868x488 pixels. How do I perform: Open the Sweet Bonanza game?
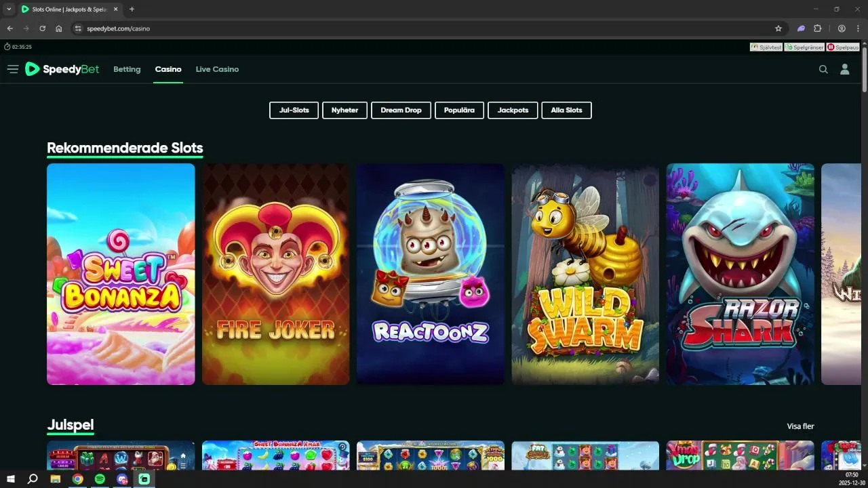121,274
